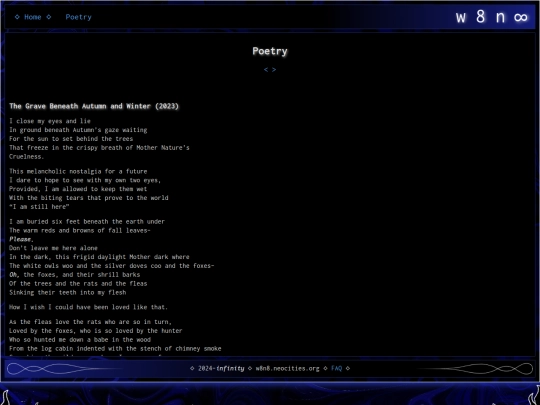The image size is (540, 405).
Task: Click the line "In the dark, this frigid daylight Mother dark where"
Action: tap(99, 257)
